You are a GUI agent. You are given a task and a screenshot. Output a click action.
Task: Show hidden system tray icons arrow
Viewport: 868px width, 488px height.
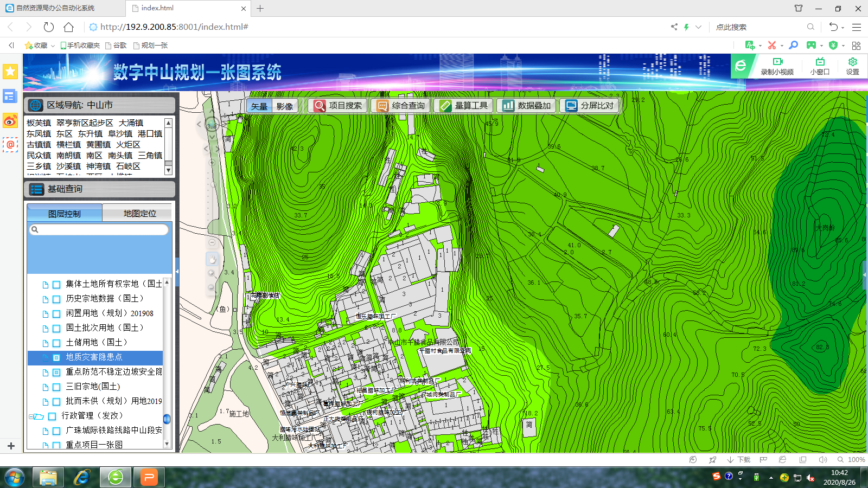tap(771, 478)
